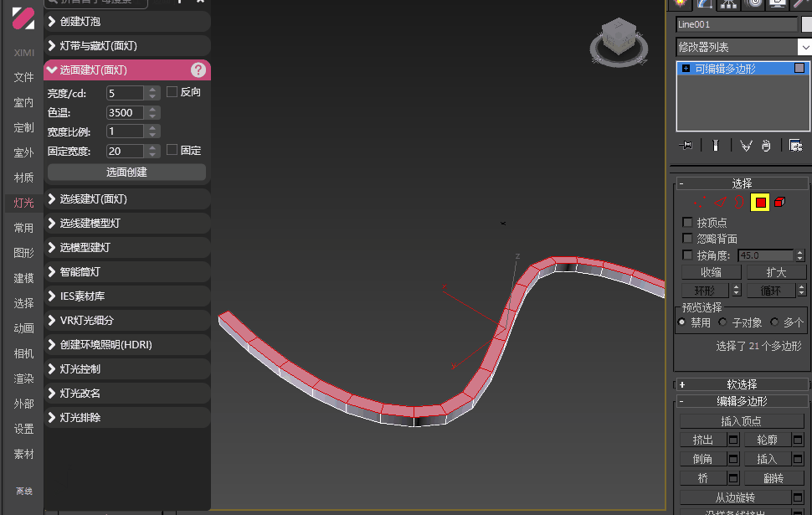Viewport: 812px width, 515px height.
Task: Open the 设置 sidebar tab
Action: (x=23, y=429)
